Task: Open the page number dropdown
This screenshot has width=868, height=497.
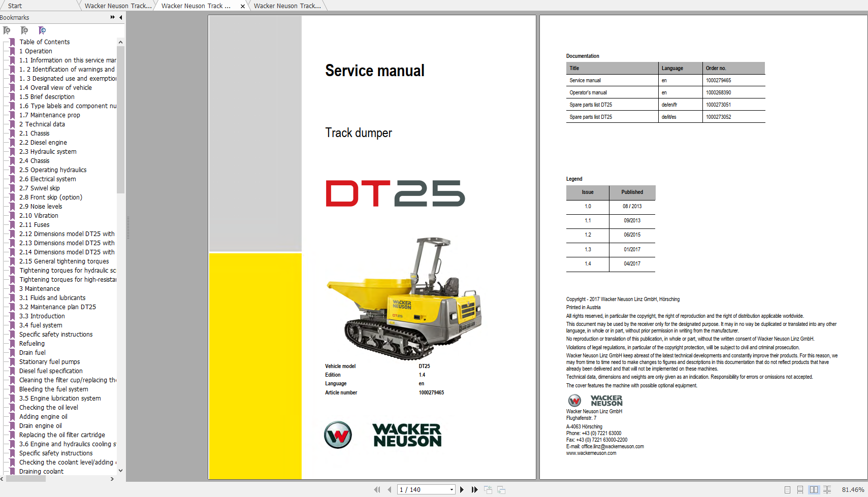Action: pos(452,489)
